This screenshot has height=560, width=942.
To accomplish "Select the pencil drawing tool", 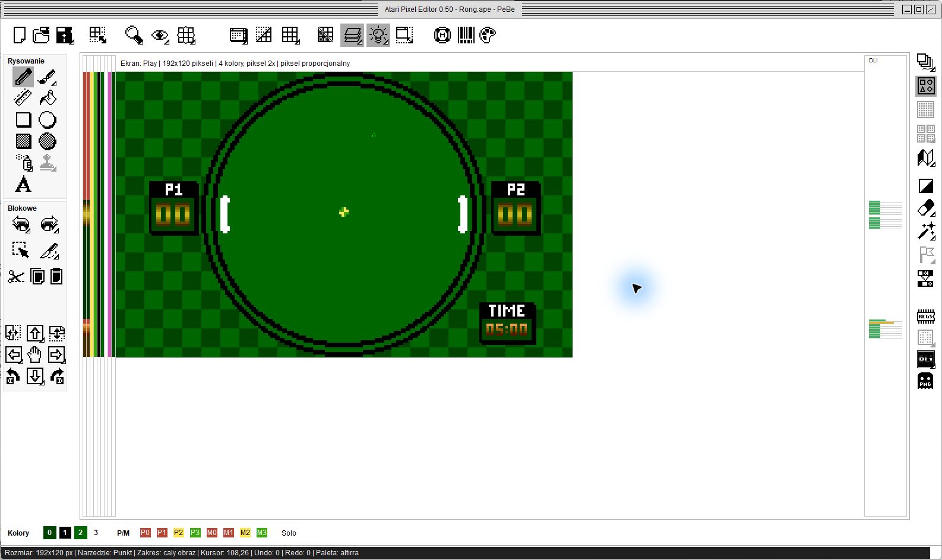I will pyautogui.click(x=23, y=77).
